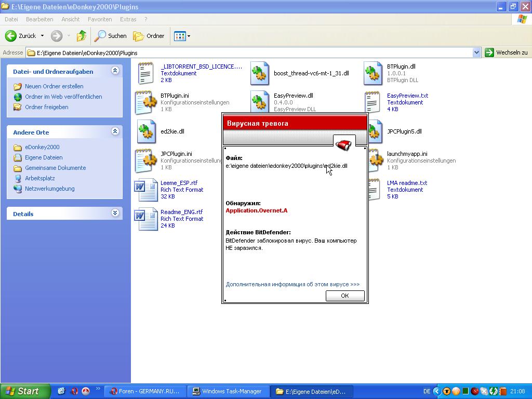
Task: Open Eigene Dateien in Andere Orte
Action: [44, 157]
